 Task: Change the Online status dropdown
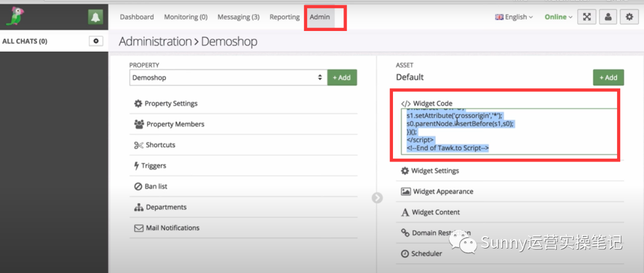[559, 17]
